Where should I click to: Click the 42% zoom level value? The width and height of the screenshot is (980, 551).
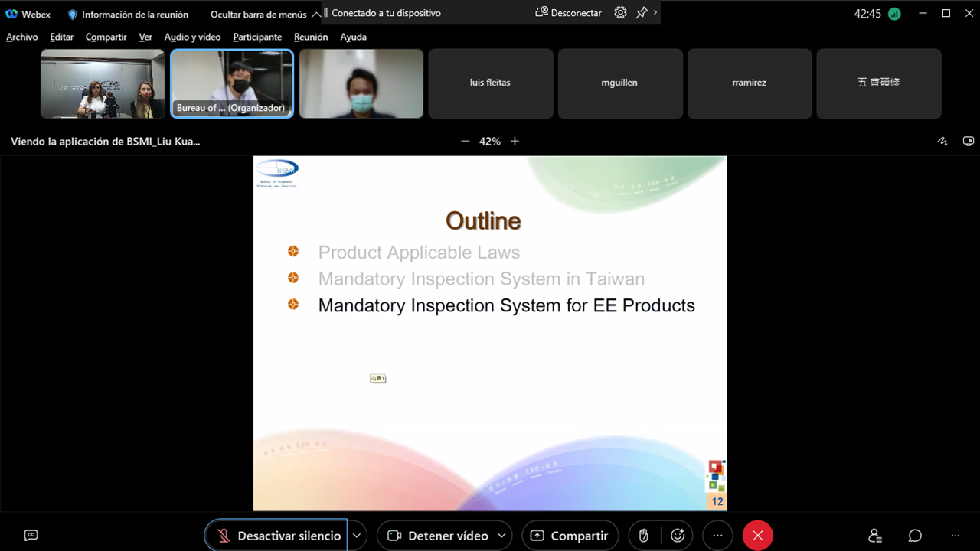coord(490,142)
